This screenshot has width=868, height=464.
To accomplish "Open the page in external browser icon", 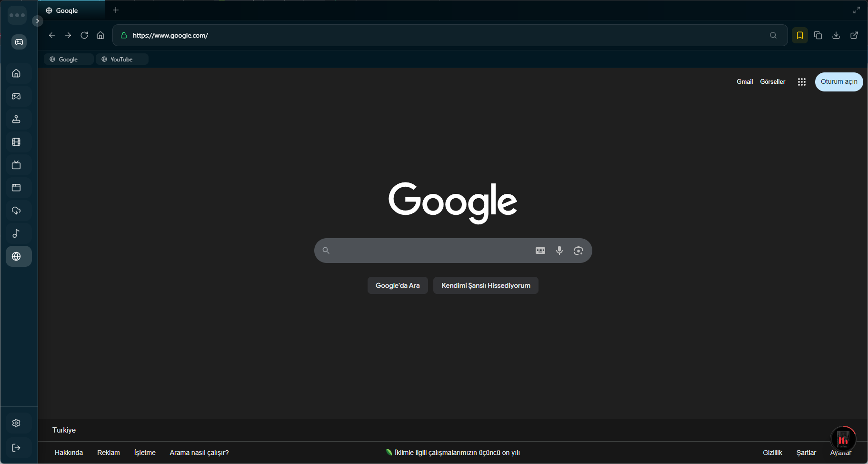I will (854, 35).
